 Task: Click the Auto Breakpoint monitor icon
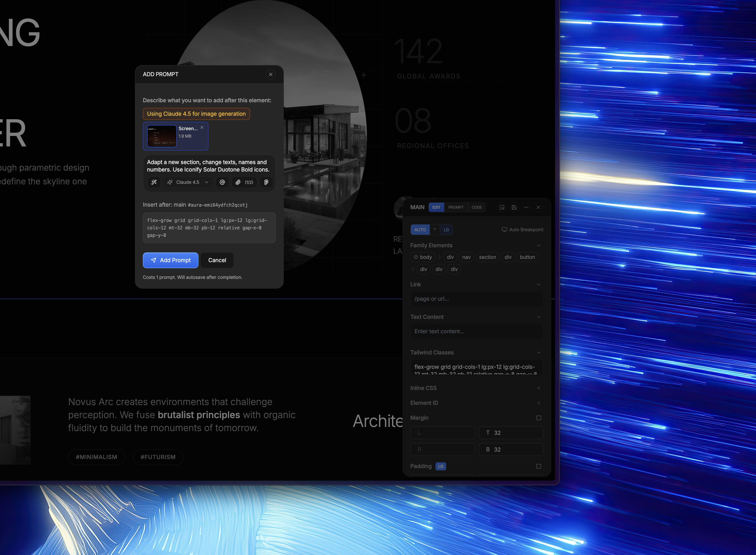[x=505, y=229]
